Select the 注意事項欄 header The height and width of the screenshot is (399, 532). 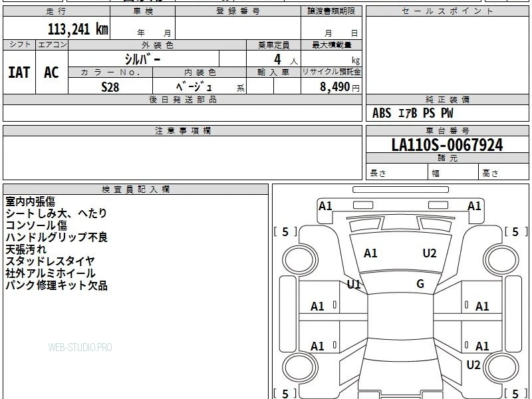click(x=182, y=130)
